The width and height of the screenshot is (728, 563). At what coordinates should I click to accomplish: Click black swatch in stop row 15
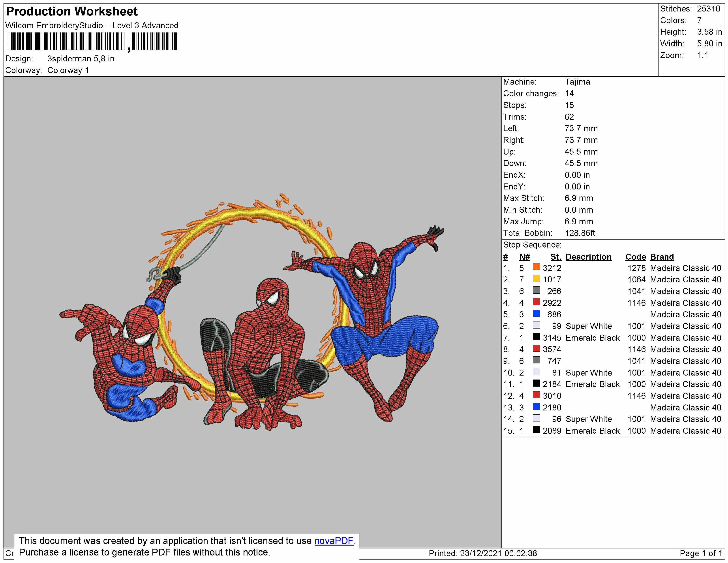click(x=536, y=430)
